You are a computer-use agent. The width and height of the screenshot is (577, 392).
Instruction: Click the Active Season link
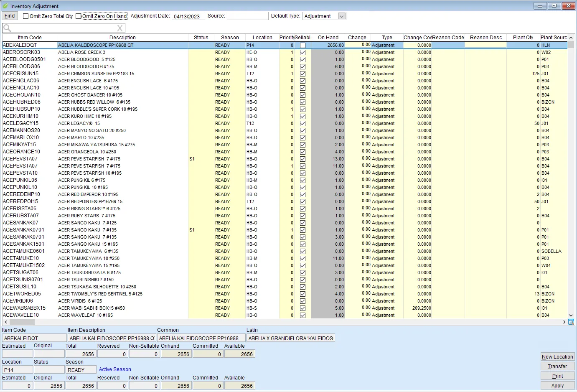tap(115, 369)
